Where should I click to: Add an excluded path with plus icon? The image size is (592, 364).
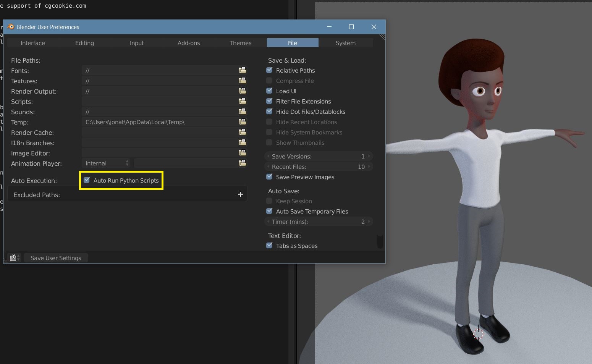[x=240, y=194]
